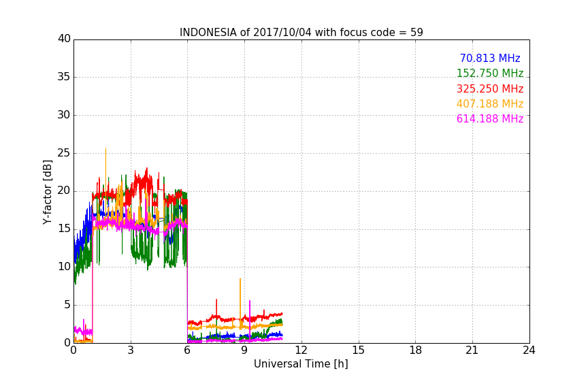The image size is (588, 392).
Task: Click the y-axis tick value 40
Action: coord(64,39)
